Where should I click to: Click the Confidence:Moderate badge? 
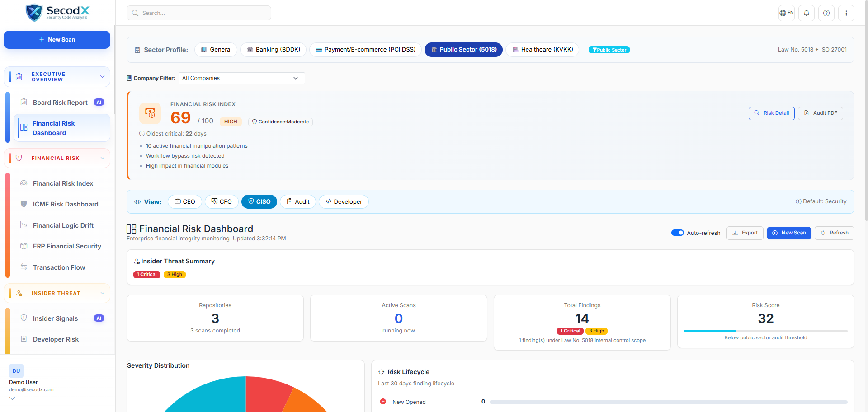[x=280, y=122]
